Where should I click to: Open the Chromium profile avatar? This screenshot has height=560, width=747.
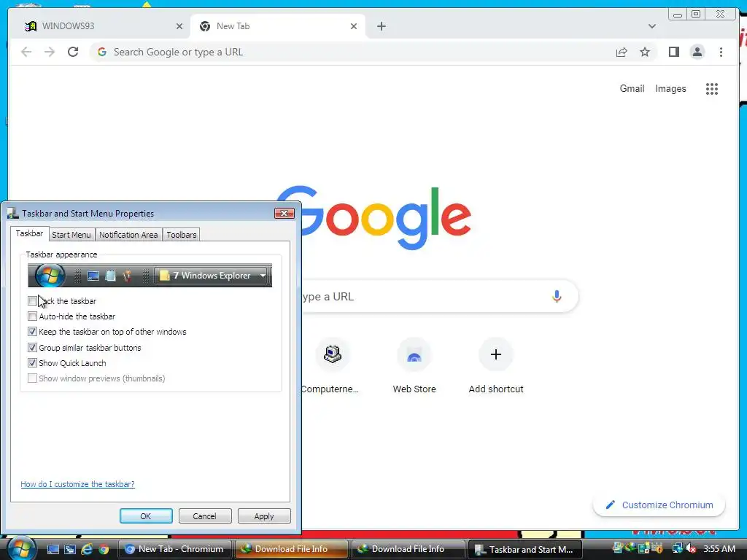coord(697,52)
